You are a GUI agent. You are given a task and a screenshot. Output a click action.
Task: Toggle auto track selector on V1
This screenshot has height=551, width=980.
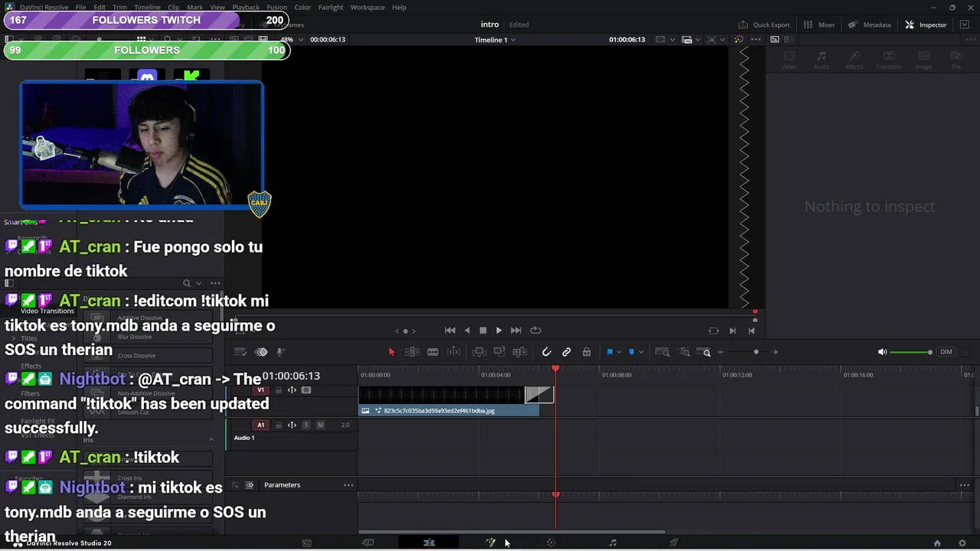(x=292, y=390)
